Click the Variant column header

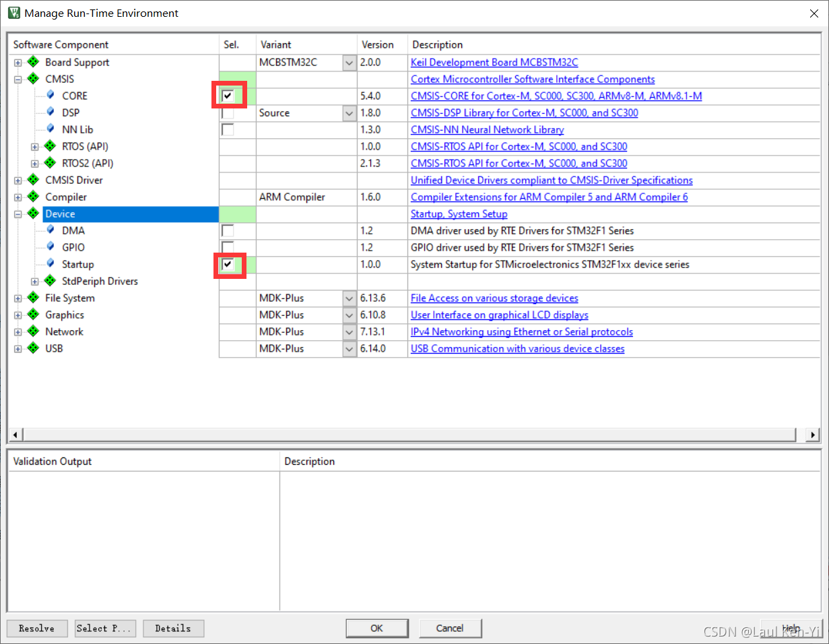pyautogui.click(x=306, y=44)
